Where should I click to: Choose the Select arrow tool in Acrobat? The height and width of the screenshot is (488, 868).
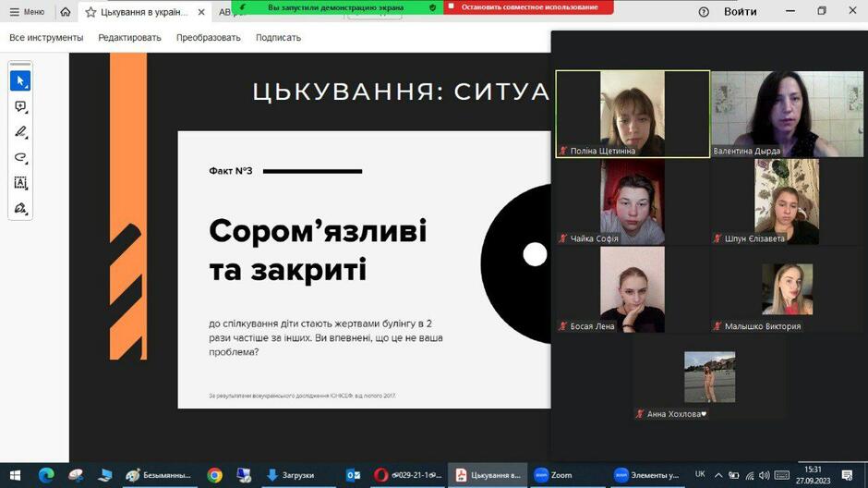point(20,81)
